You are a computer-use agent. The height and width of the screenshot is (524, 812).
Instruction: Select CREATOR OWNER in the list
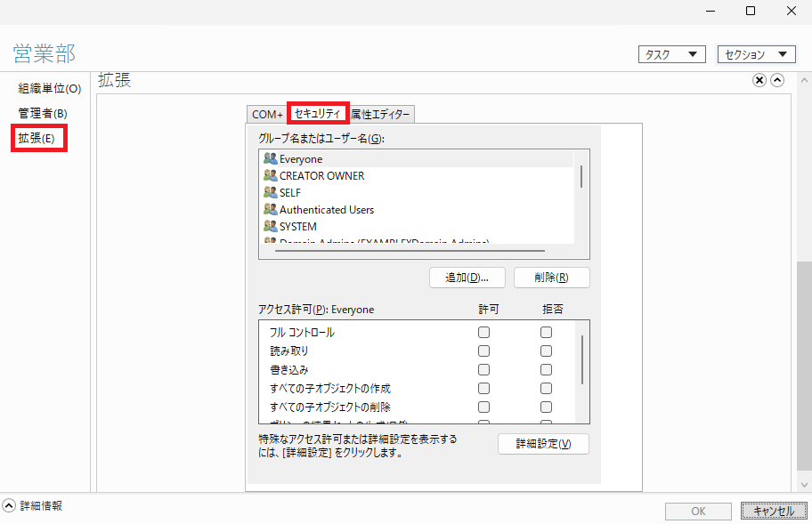pos(417,176)
